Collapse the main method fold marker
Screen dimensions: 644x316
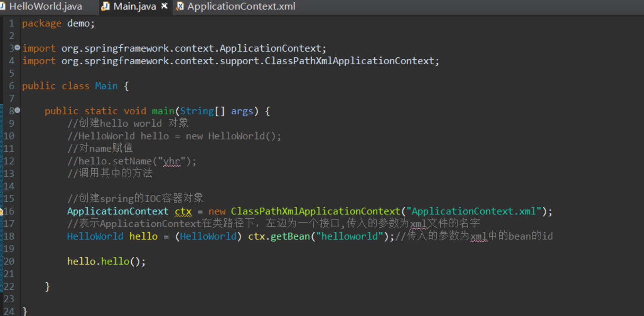pyautogui.click(x=17, y=110)
